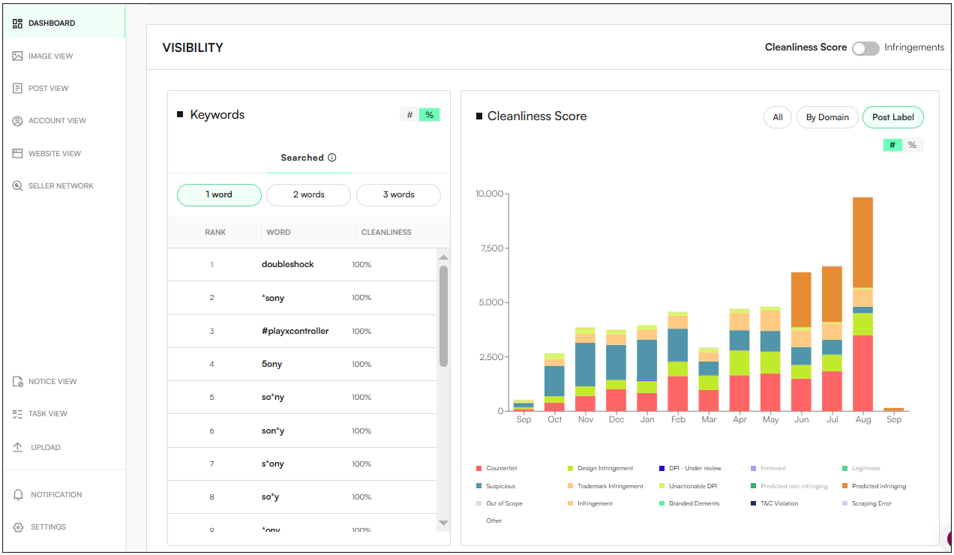Click the Seller Network search icon

click(x=18, y=186)
